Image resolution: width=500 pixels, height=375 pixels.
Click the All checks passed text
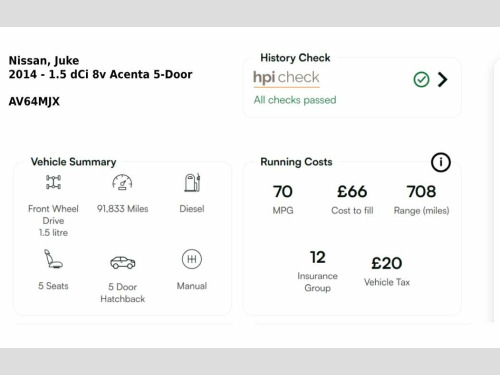(295, 100)
